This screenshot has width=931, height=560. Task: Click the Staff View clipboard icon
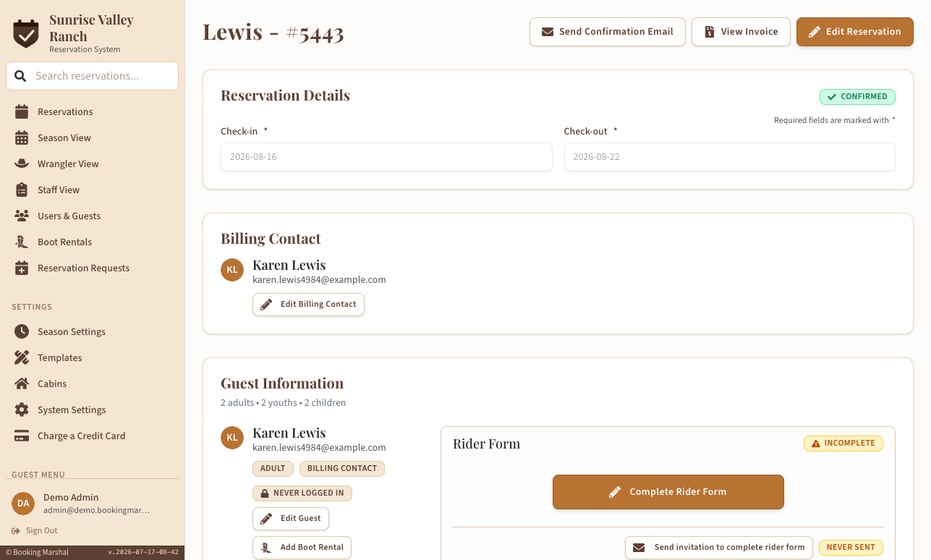pyautogui.click(x=22, y=190)
